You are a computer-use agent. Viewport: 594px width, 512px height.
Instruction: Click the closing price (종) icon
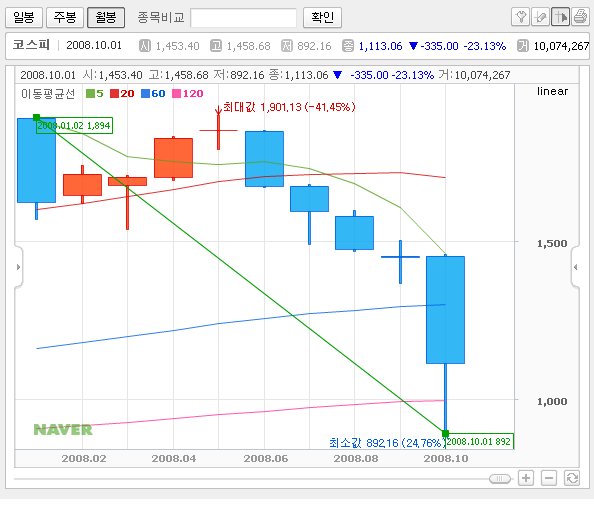[348, 46]
